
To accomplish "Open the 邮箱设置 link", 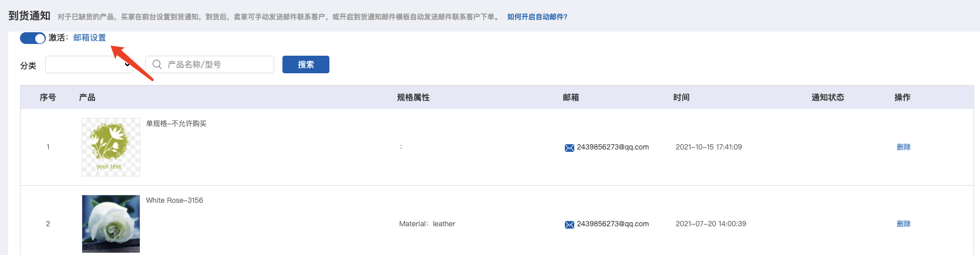I will (90, 38).
